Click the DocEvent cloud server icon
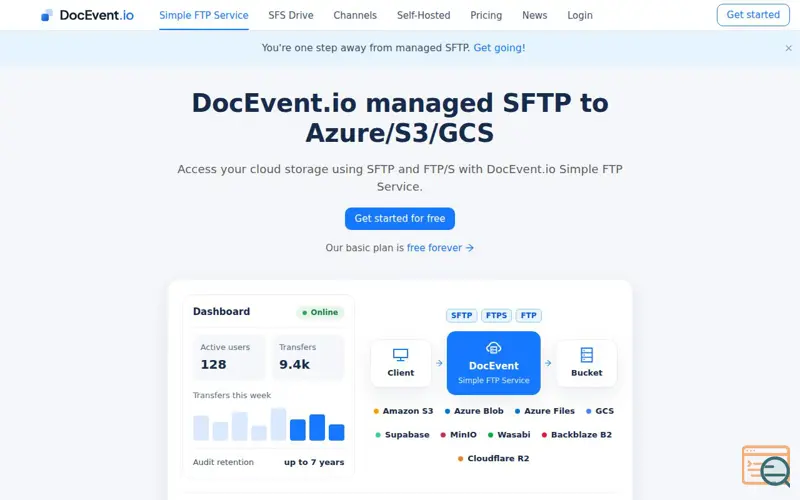 493,348
